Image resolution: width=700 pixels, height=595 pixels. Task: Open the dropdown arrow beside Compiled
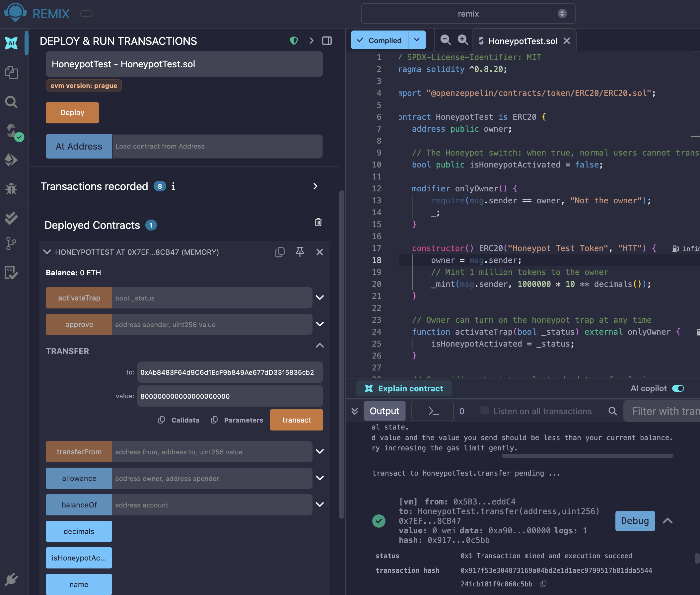tap(417, 40)
